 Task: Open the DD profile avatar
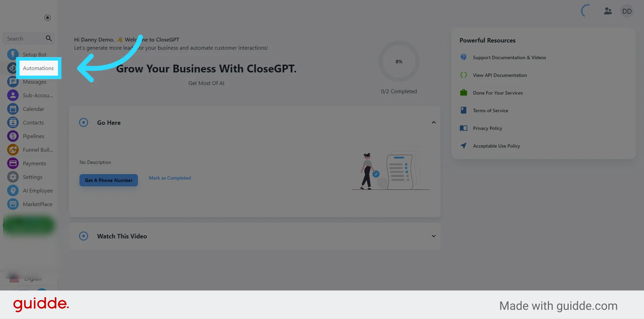[x=627, y=11]
